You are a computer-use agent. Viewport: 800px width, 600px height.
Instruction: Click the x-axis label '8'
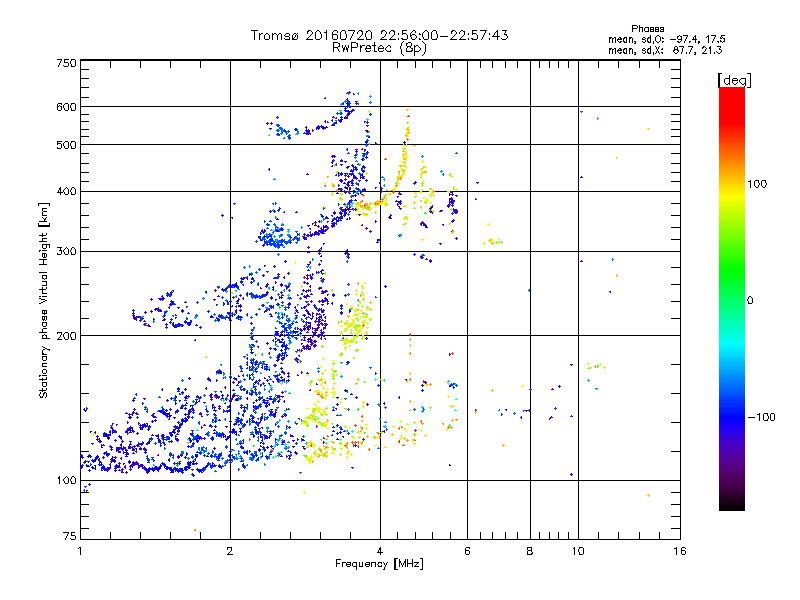coord(530,551)
